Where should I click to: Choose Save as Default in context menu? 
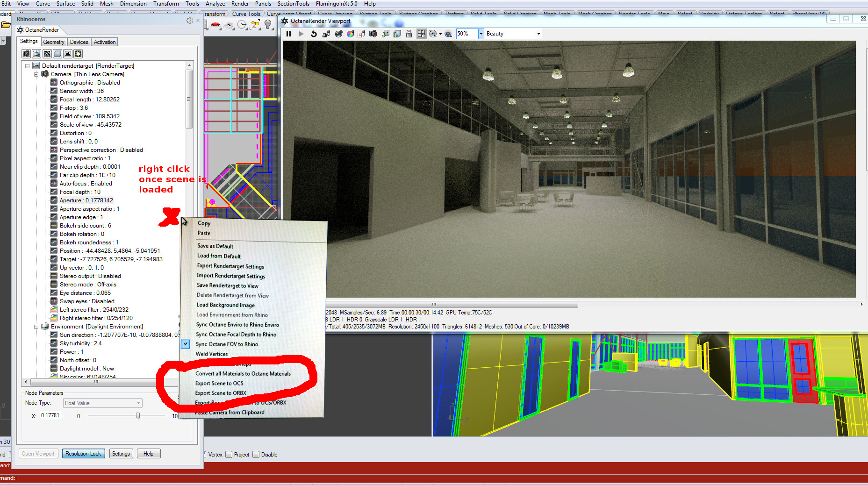(215, 246)
